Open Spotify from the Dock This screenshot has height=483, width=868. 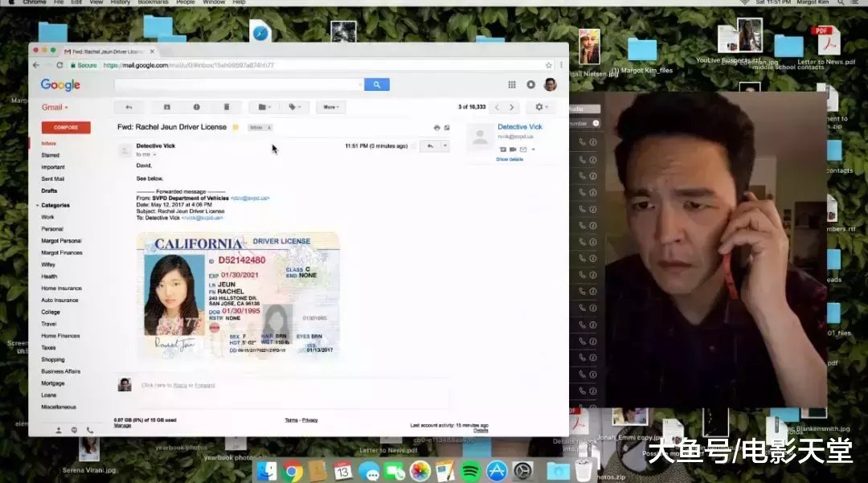(x=470, y=472)
